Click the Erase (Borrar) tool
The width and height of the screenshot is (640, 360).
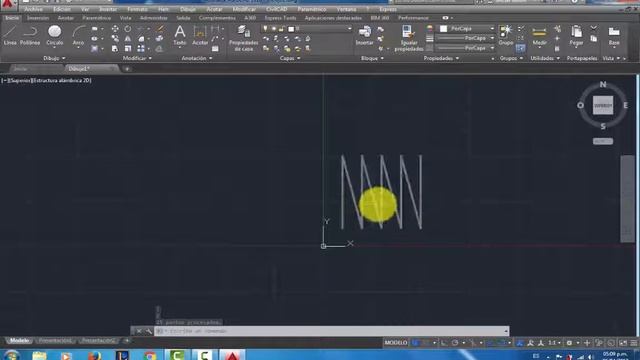point(160,29)
